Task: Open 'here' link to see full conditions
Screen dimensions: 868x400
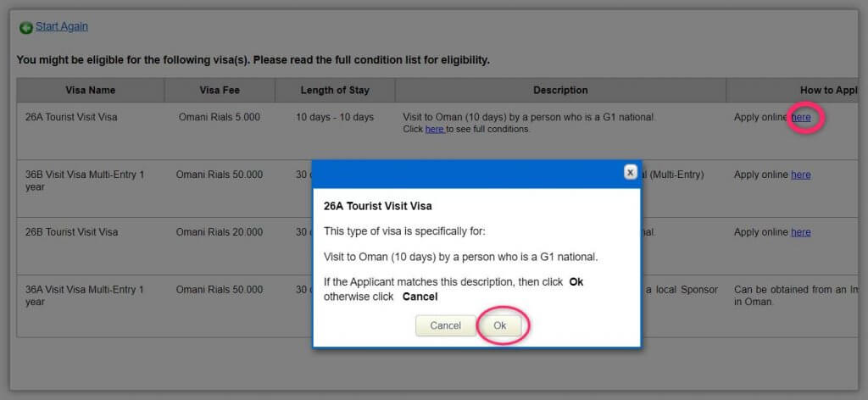Action: [x=434, y=129]
